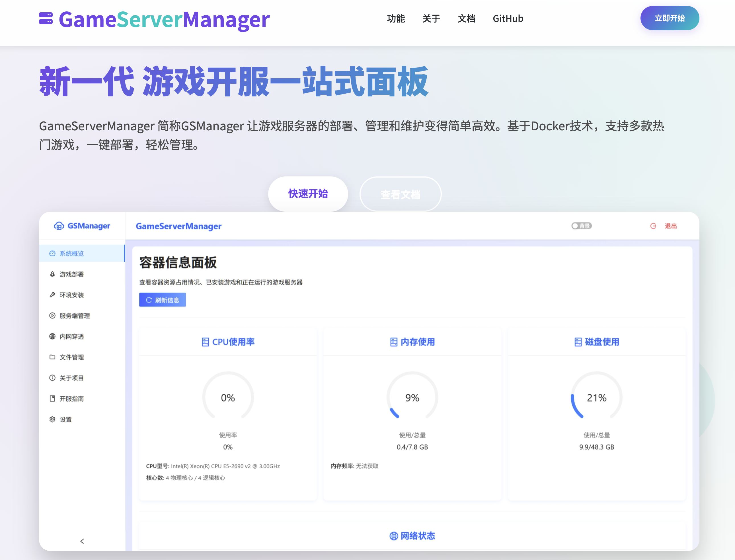The image size is (735, 560).
Task: Click the 磁盘使用 card title
Action: tap(602, 342)
